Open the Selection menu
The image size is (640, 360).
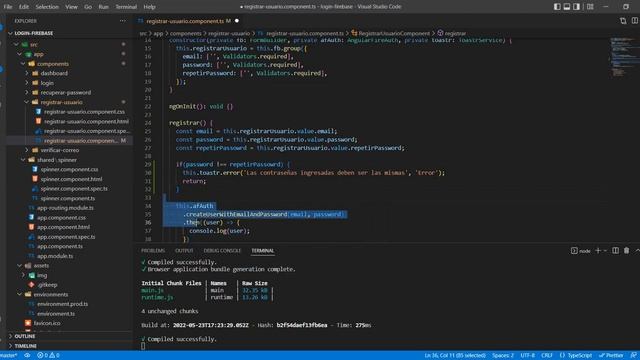pos(47,7)
